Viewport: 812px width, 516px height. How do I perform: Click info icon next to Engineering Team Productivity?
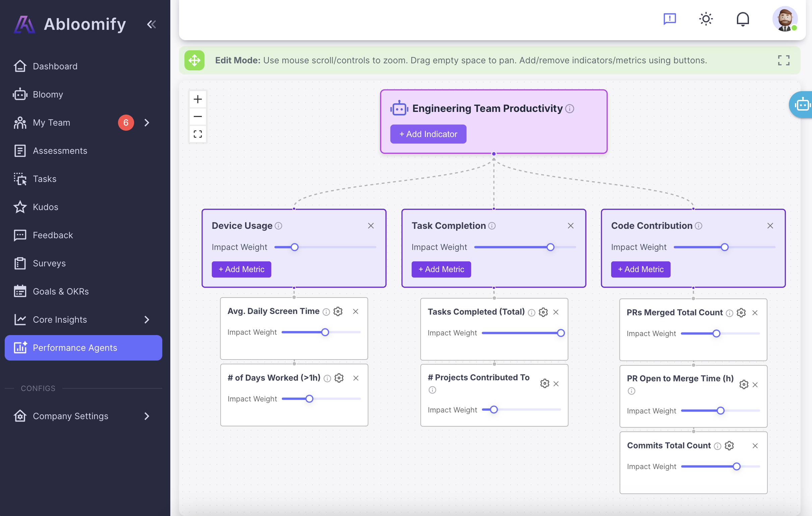point(570,109)
